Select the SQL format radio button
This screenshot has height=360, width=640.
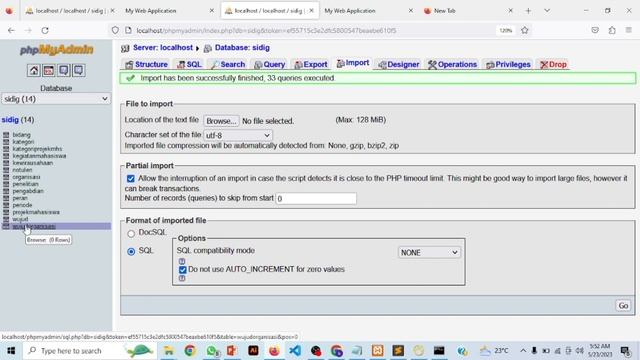tap(131, 251)
